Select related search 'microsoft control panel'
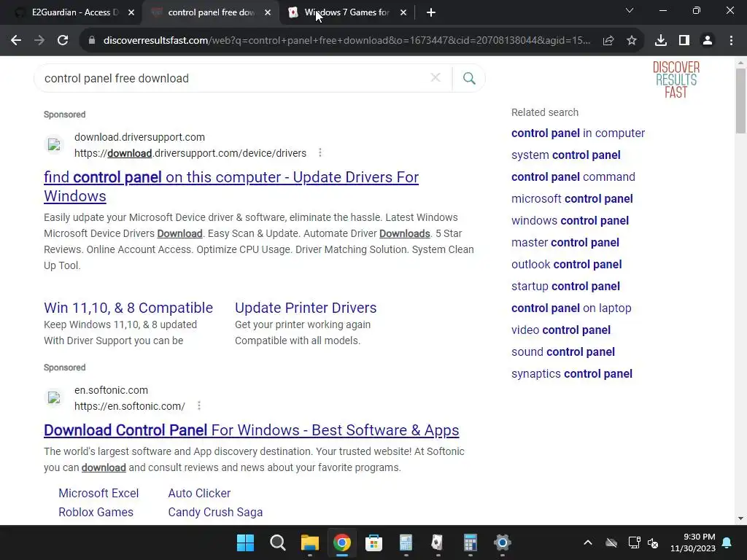 coord(572,198)
